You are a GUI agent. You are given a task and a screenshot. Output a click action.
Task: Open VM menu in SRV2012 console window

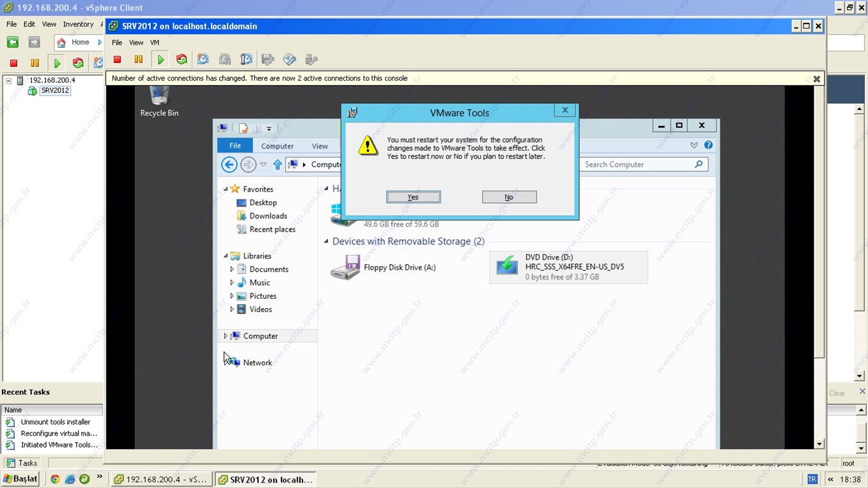coord(154,43)
